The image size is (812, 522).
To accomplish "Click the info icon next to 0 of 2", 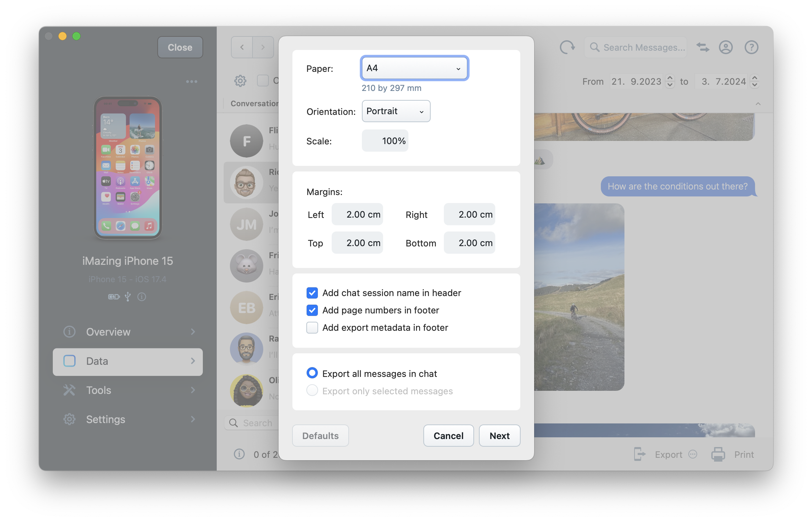I will (239, 454).
